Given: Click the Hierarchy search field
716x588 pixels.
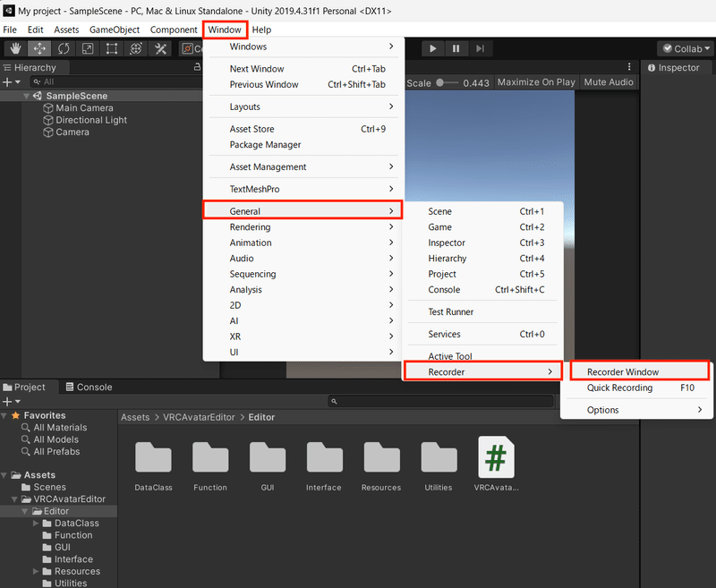Looking at the screenshot, I should (x=116, y=81).
